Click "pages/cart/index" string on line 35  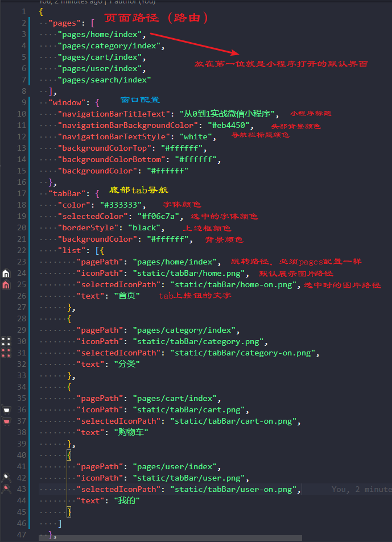pos(175,398)
